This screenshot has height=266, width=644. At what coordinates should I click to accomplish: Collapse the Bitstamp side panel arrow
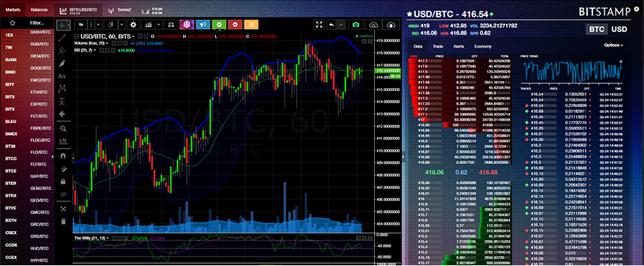[403, 157]
